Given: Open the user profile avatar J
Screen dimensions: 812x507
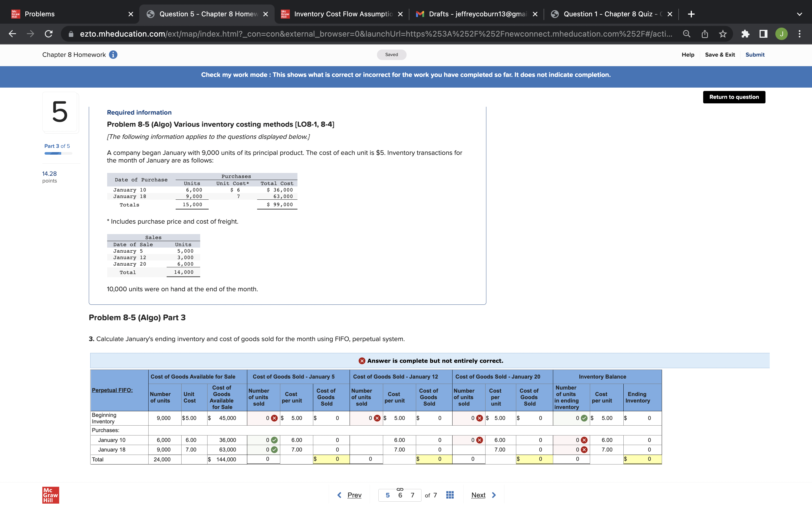Looking at the screenshot, I should click(782, 34).
